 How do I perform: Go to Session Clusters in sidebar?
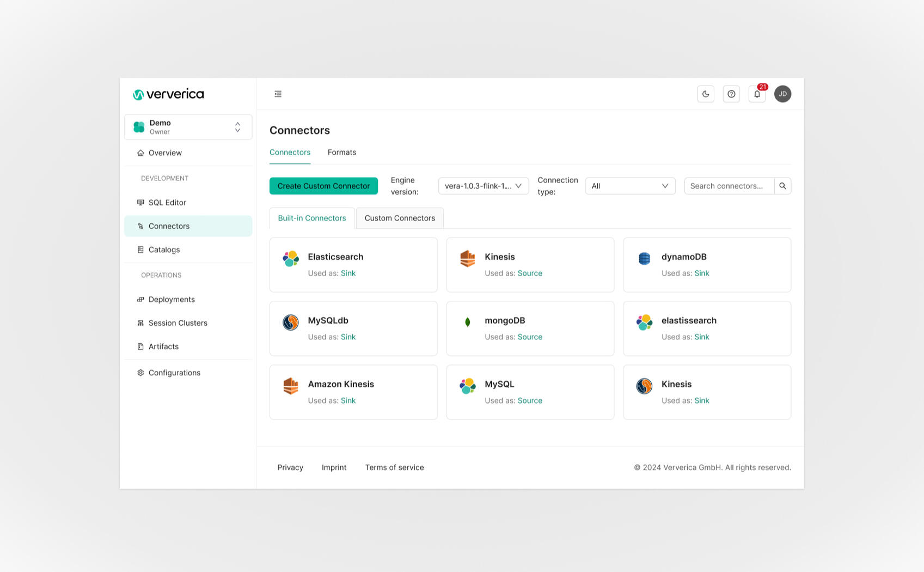[x=178, y=322]
